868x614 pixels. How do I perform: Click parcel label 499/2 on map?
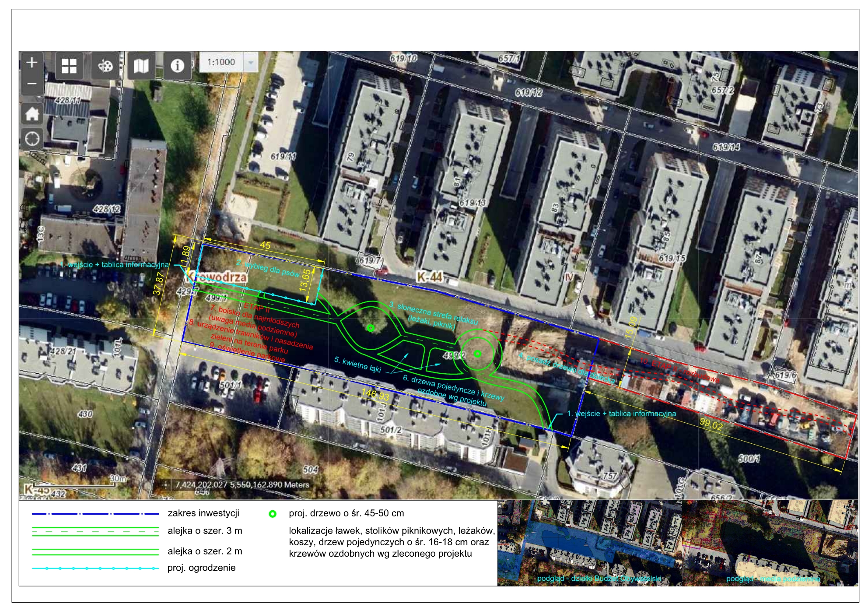[454, 356]
